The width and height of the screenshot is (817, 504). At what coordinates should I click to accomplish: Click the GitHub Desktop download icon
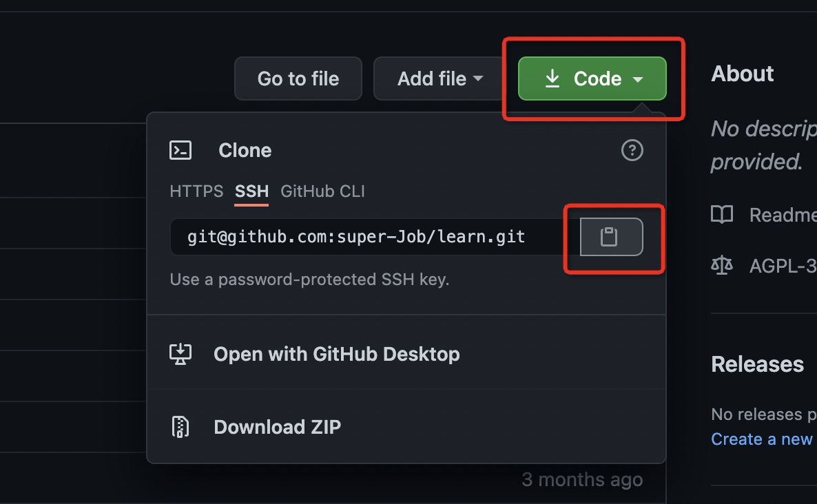pos(180,354)
